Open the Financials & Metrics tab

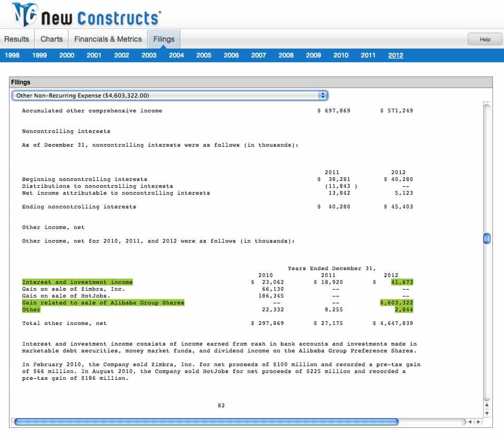click(108, 39)
